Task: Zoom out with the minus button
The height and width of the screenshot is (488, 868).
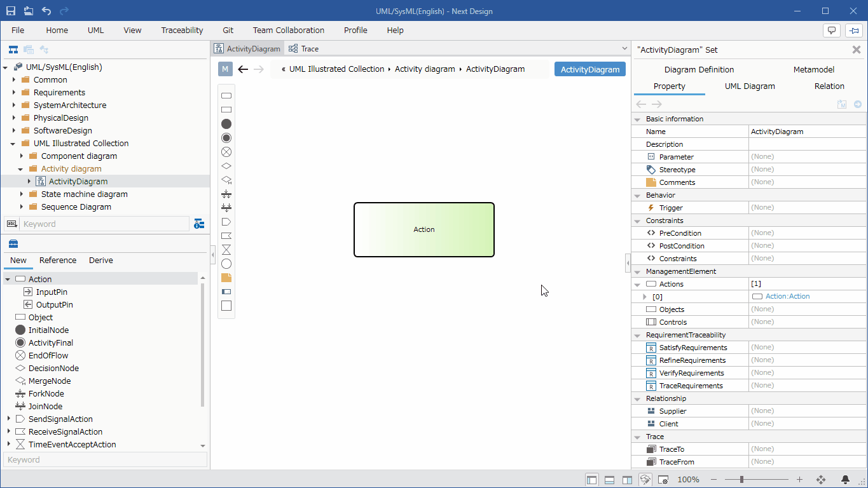Action: coord(714,480)
